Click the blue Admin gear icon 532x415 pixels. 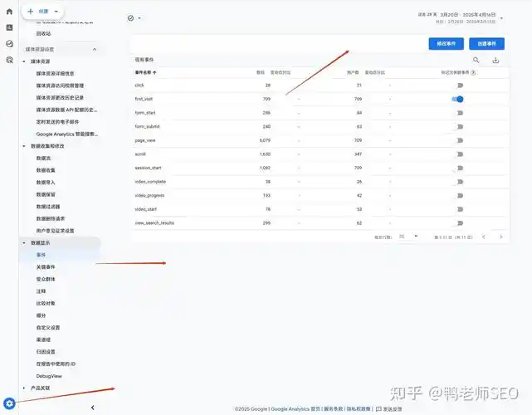[9, 403]
